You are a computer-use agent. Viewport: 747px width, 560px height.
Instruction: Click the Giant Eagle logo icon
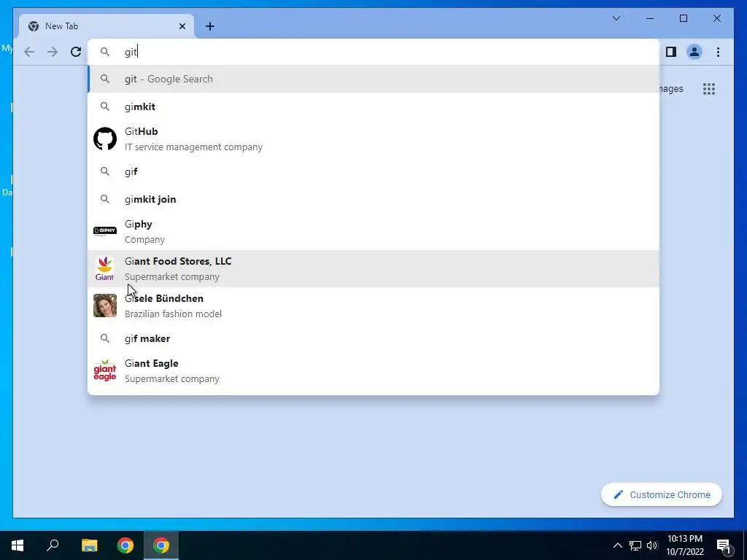(x=105, y=370)
